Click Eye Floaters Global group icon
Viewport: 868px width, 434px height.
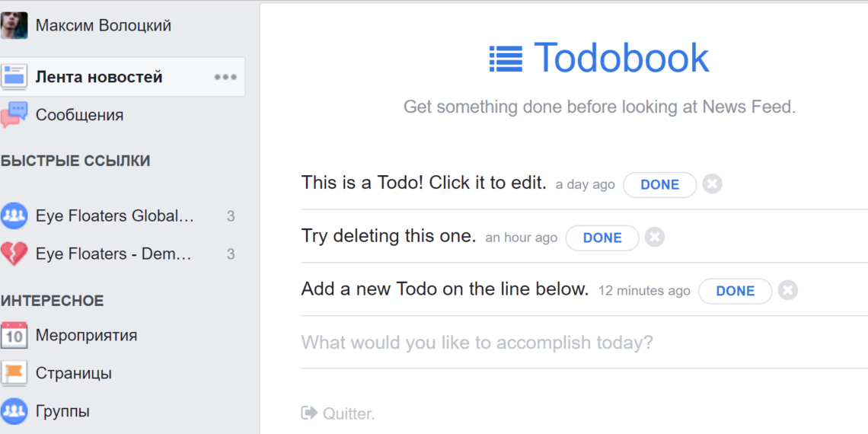coord(14,216)
